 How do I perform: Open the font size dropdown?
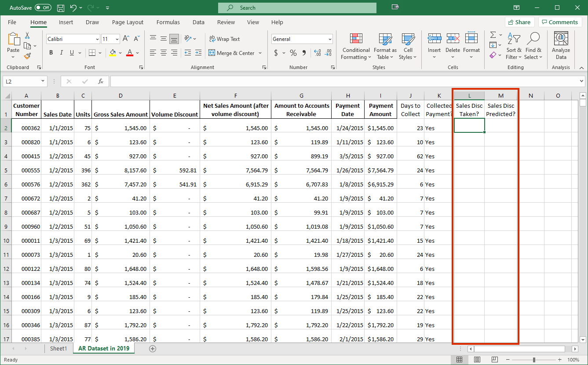(117, 39)
